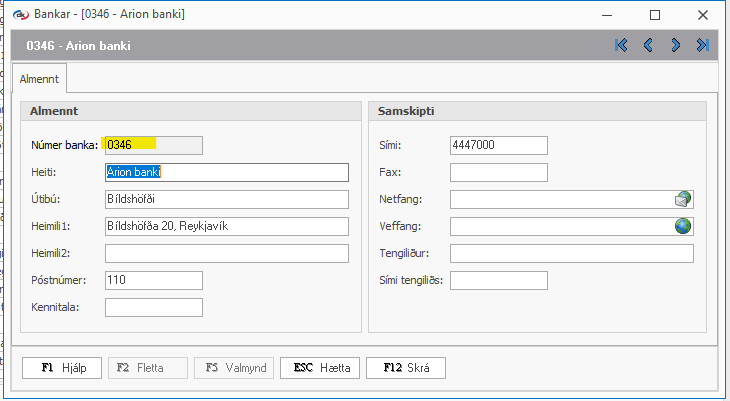730x401 pixels.
Task: Click the empty Heimili2 field
Action: (226, 253)
